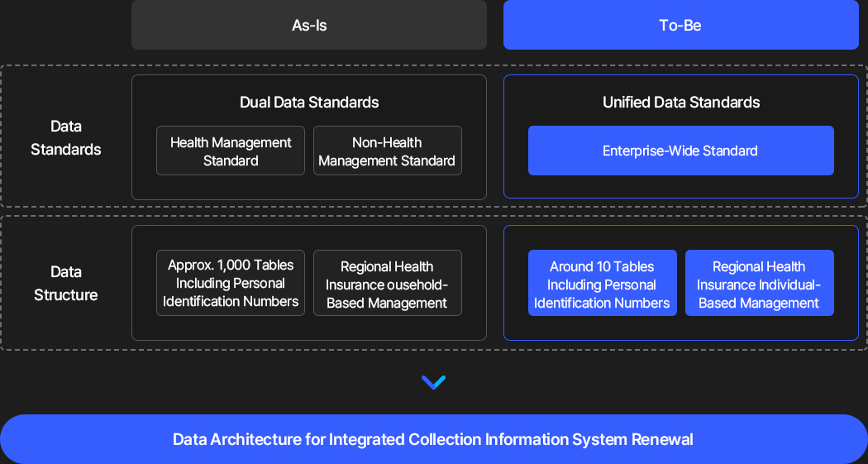
Task: Click the Data Standards row label
Action: 66,137
